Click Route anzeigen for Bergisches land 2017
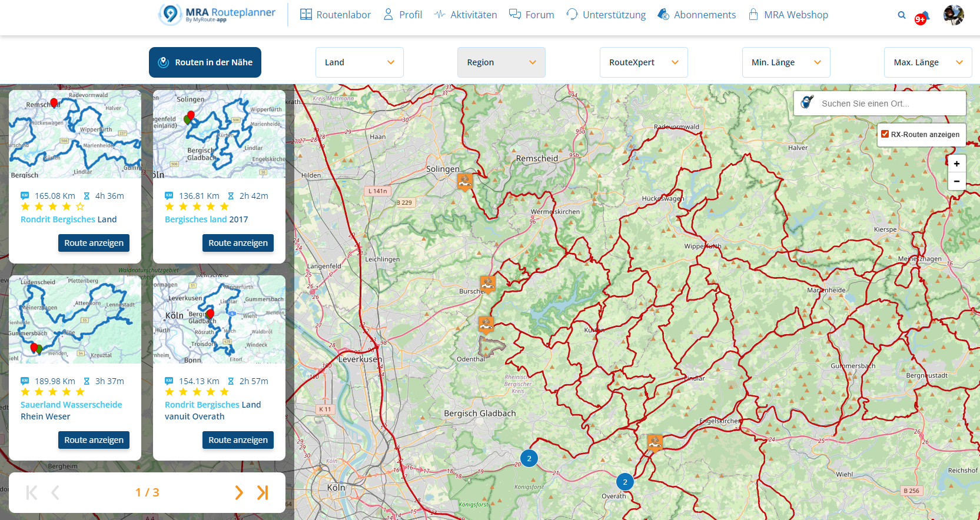 pos(238,243)
